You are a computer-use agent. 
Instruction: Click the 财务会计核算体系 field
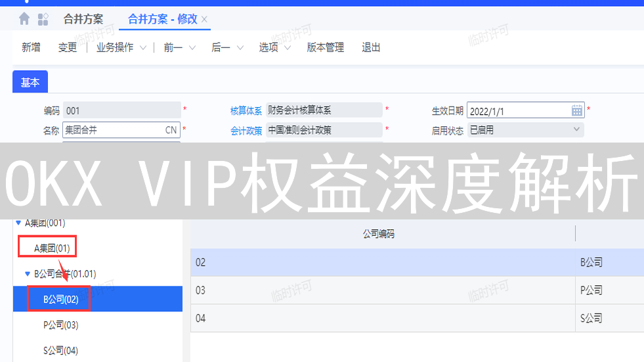pos(324,110)
